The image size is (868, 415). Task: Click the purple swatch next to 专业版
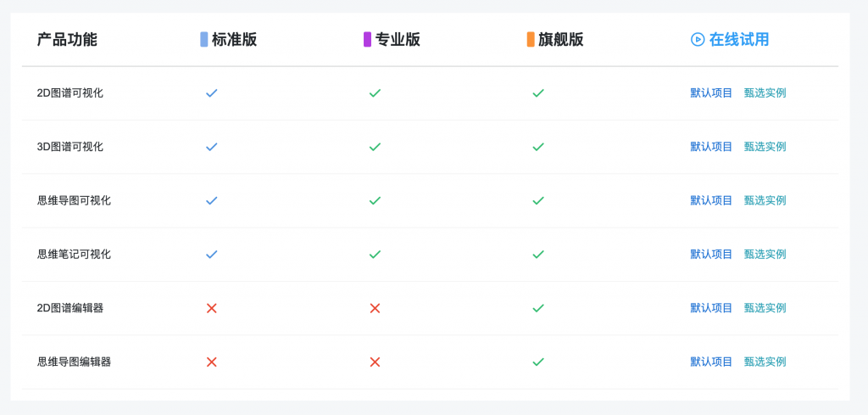(x=367, y=39)
